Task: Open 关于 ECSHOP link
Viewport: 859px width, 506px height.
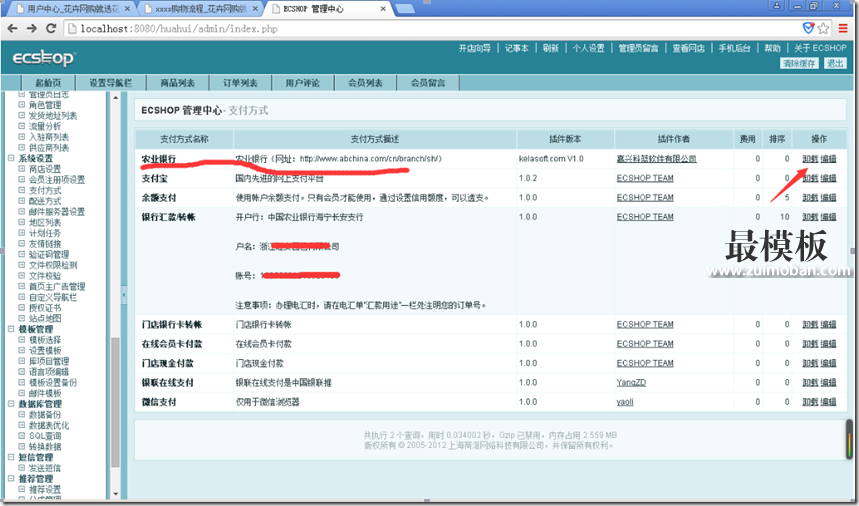Action: click(820, 48)
